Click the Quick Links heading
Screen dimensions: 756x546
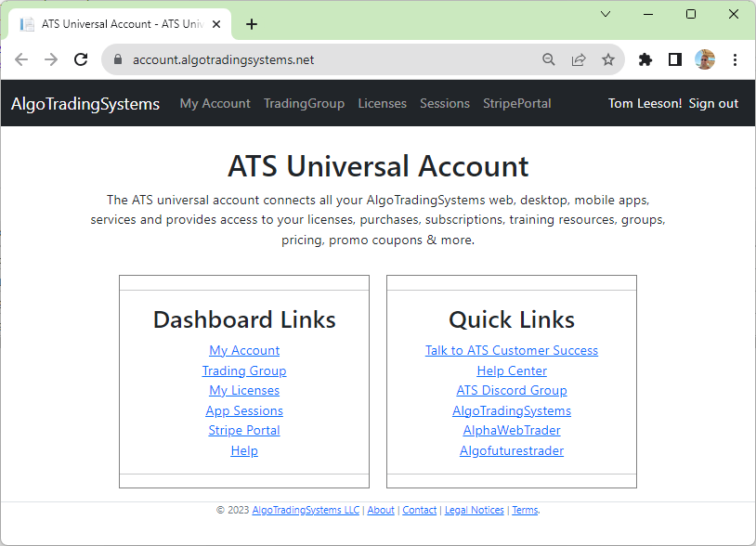click(x=512, y=319)
